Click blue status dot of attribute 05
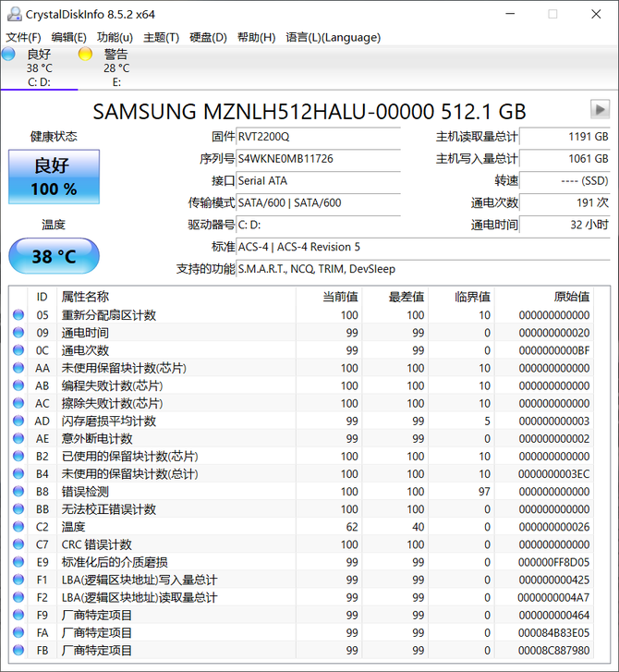This screenshot has width=619, height=672. [18, 315]
